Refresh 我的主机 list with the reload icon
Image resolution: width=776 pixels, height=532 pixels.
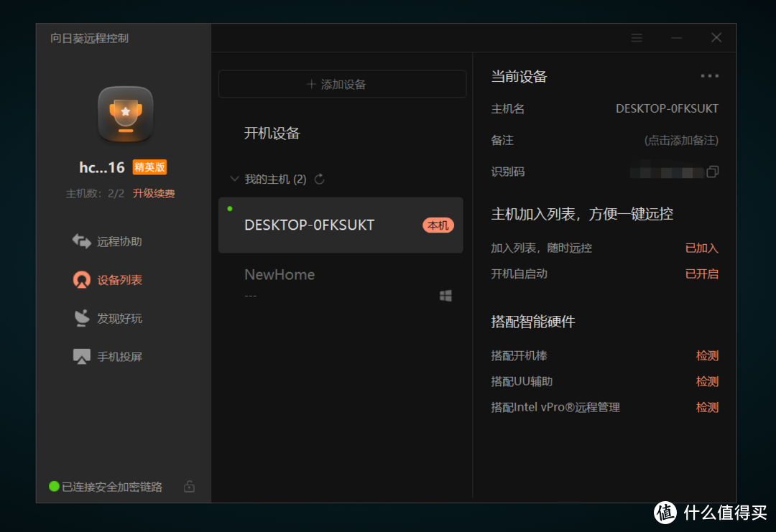tap(320, 179)
